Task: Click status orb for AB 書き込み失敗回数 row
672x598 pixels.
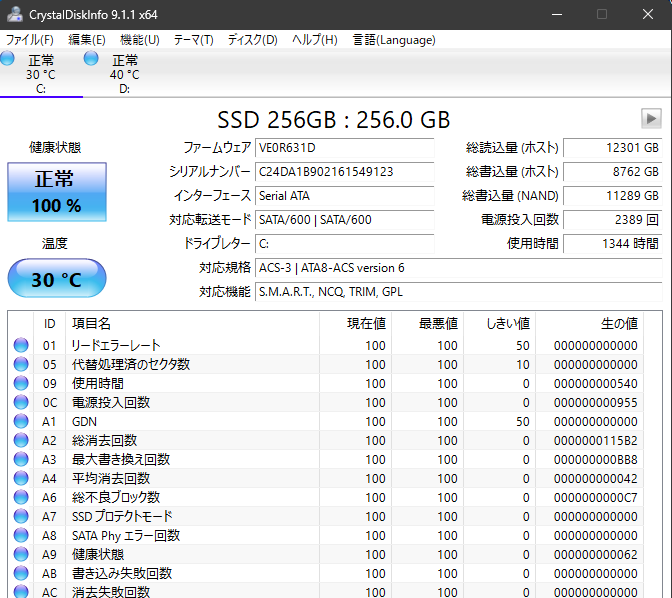Action: 21,573
